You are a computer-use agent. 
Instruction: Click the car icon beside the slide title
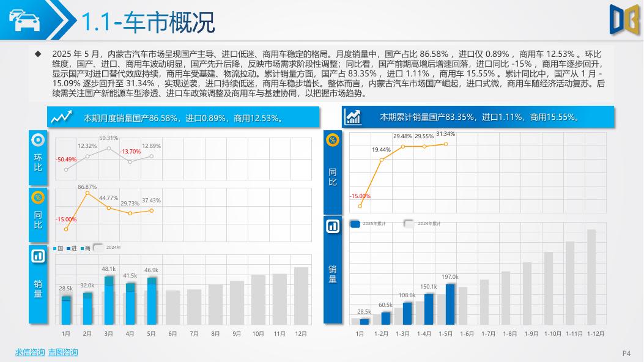click(x=24, y=21)
